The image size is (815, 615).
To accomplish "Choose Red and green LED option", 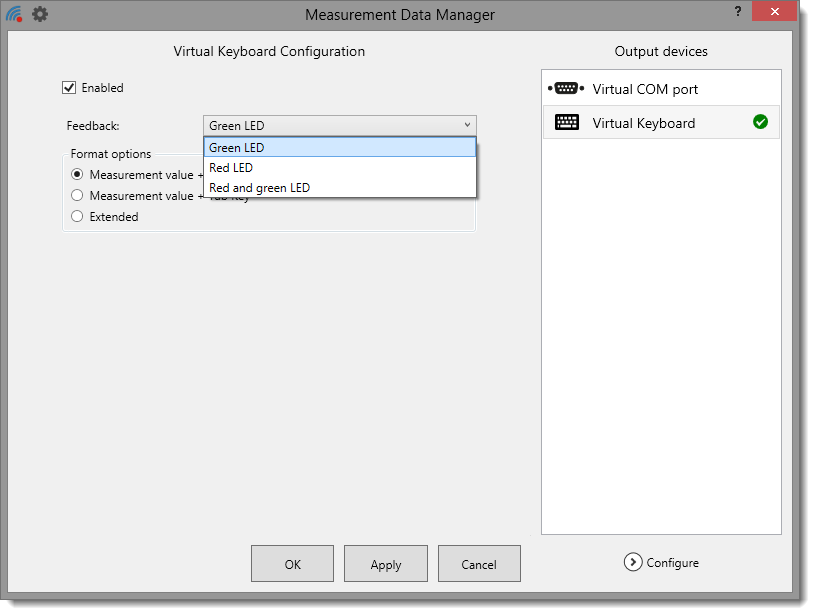I will [x=339, y=188].
